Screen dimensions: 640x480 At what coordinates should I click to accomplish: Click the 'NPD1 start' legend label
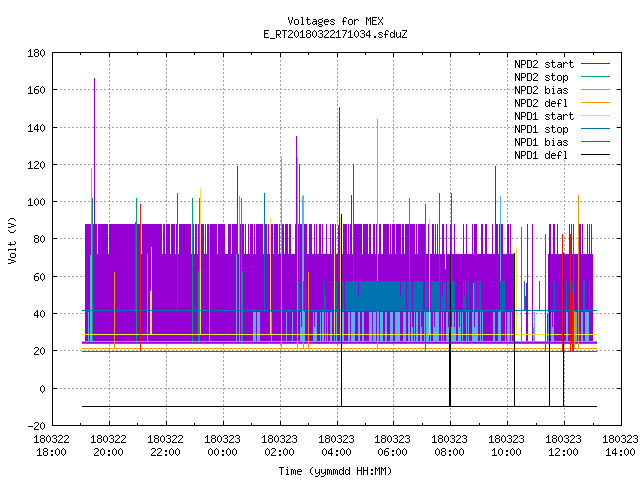tap(544, 116)
